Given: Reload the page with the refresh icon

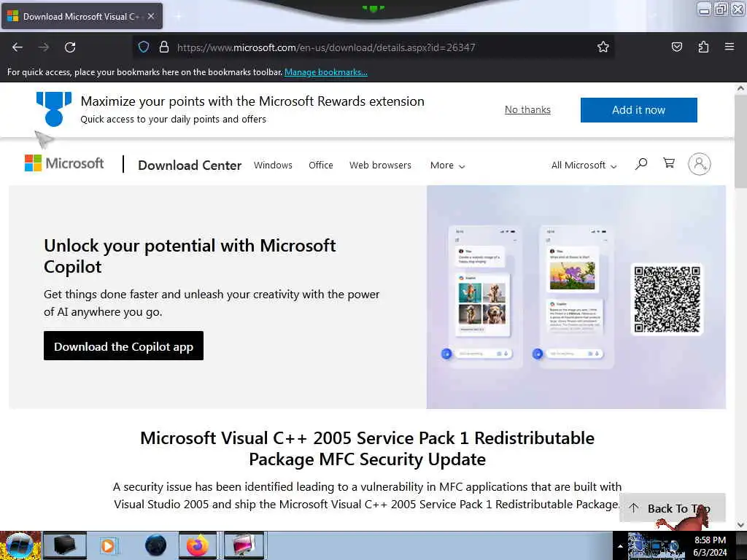Looking at the screenshot, I should point(70,47).
